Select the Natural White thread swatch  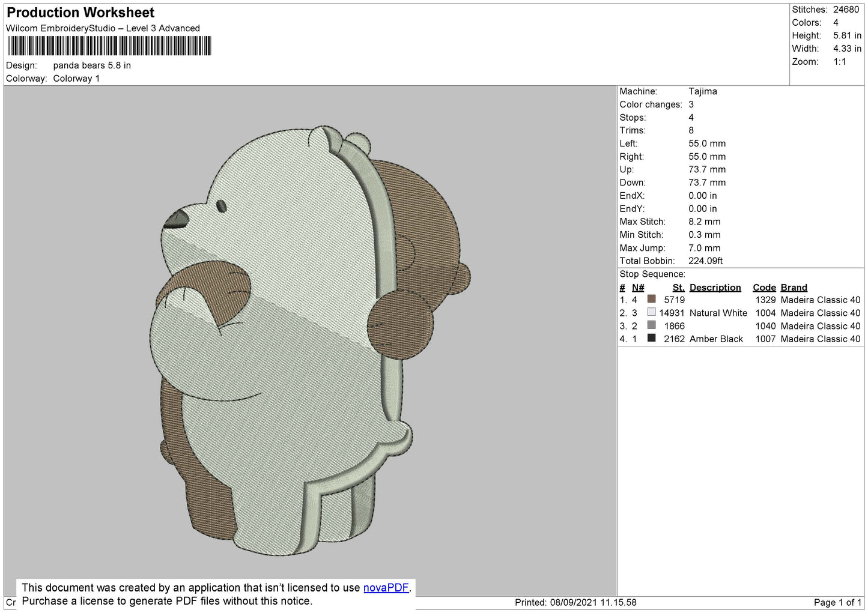pos(651,312)
